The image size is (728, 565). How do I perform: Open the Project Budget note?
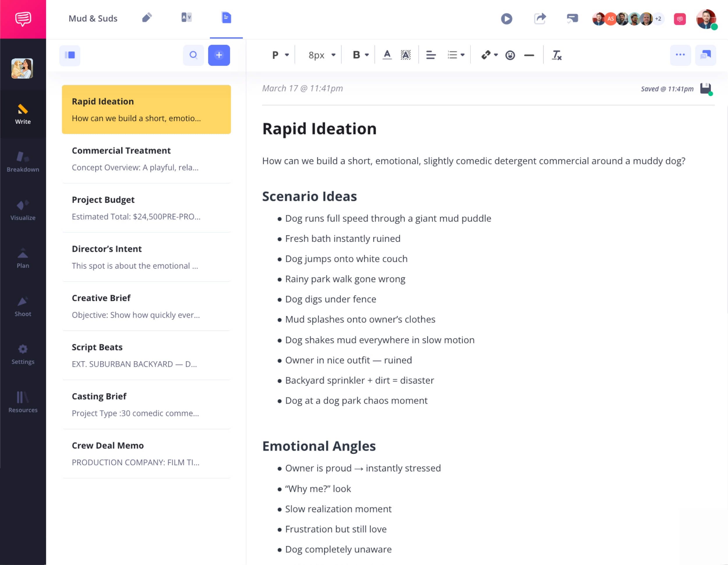[x=146, y=208]
